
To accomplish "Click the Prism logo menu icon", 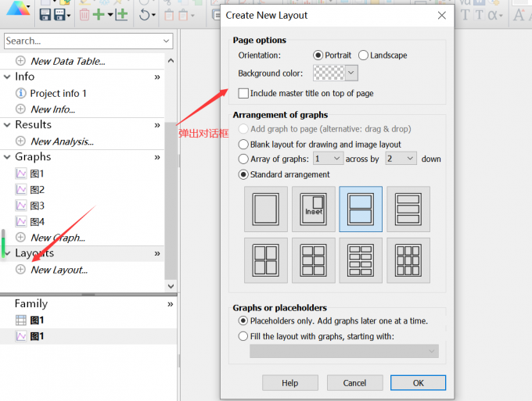I will point(18,8).
